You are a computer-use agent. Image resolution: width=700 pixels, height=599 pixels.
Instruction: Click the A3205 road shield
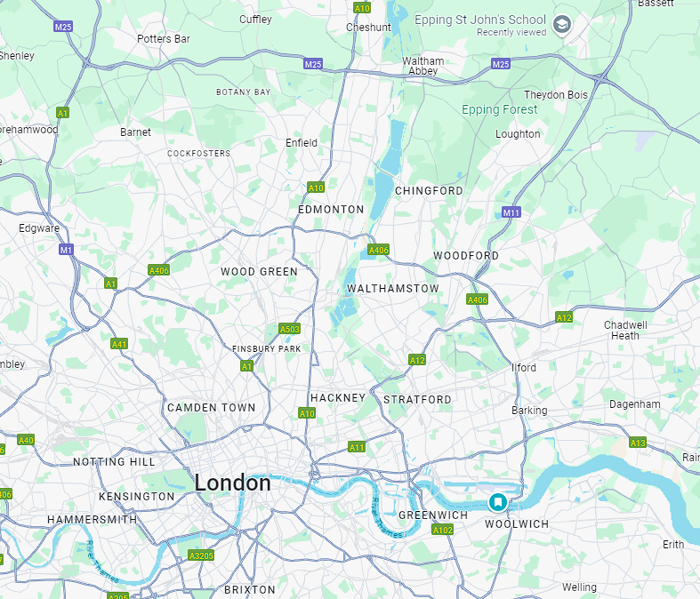tap(201, 555)
